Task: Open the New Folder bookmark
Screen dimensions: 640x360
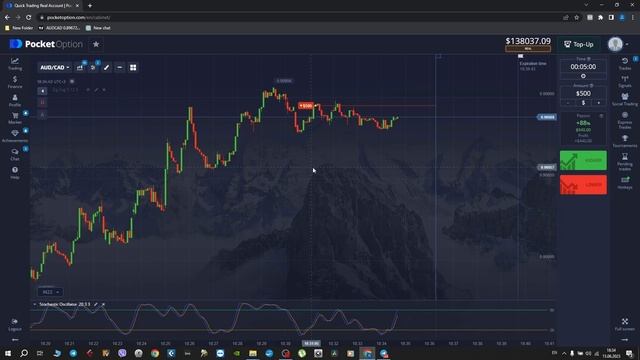Action: [19, 28]
